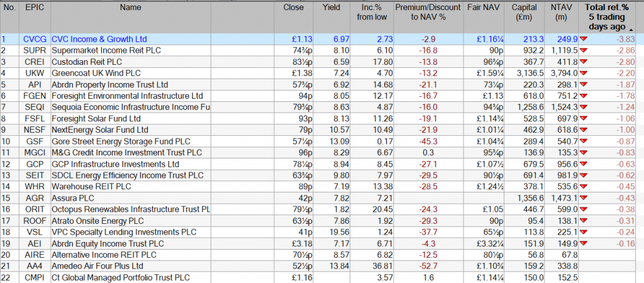Select M&G Credit Income Investment Trust name
The width and height of the screenshot is (644, 283).
[x=127, y=153]
